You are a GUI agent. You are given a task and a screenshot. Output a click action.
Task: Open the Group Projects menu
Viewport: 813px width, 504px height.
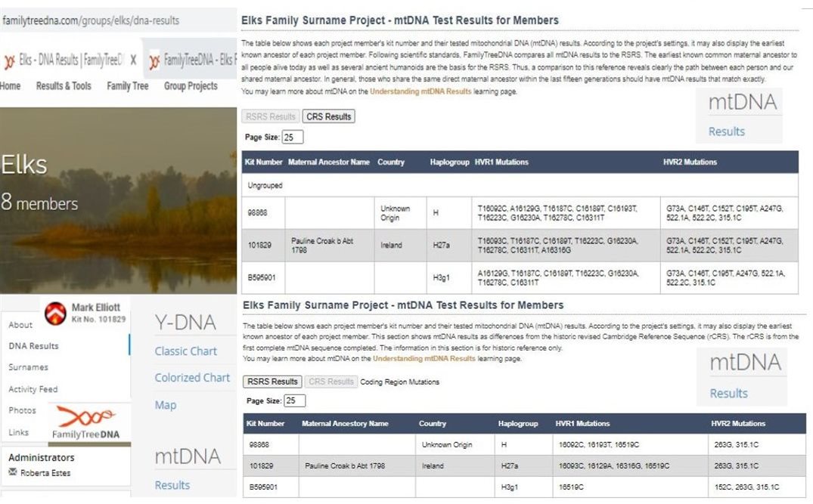tap(191, 86)
